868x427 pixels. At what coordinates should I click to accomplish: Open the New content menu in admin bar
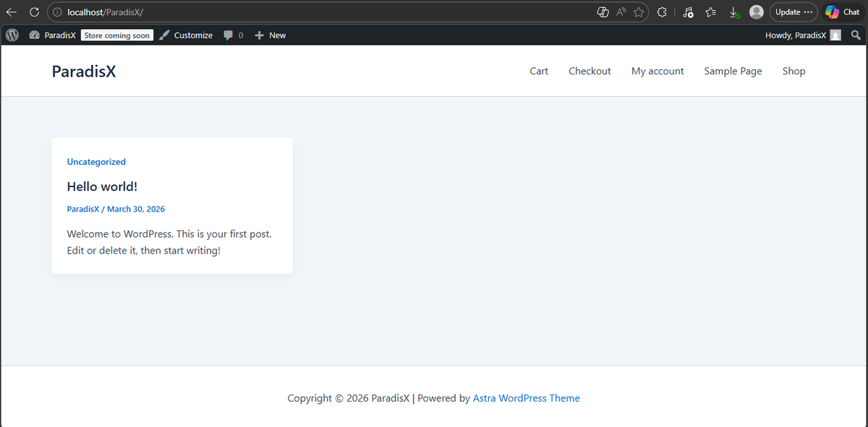point(270,35)
